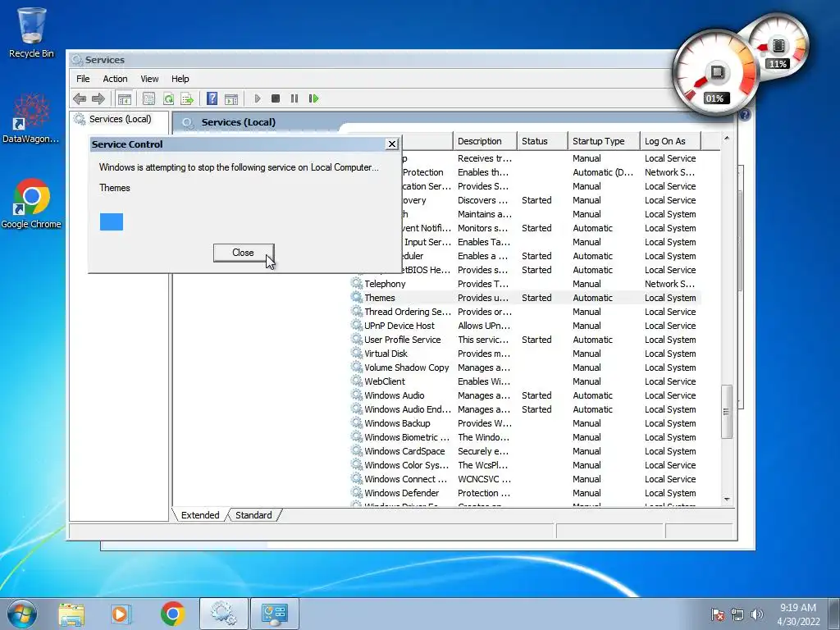The height and width of the screenshot is (630, 840).
Task: Select the Volume Shadow Copy service
Action: pyautogui.click(x=525, y=367)
